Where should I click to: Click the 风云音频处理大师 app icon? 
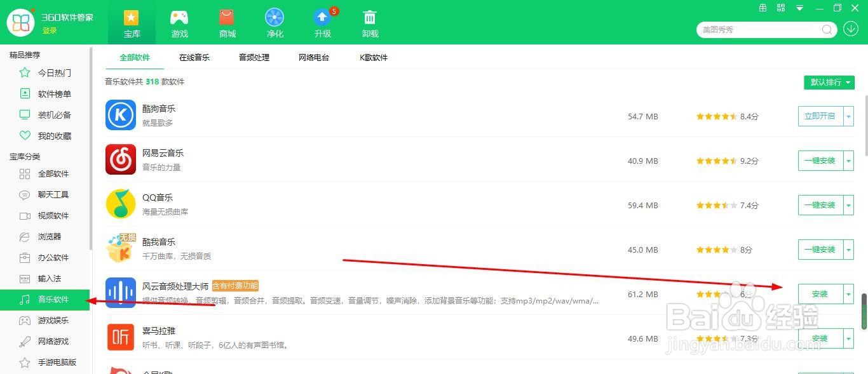tap(121, 293)
